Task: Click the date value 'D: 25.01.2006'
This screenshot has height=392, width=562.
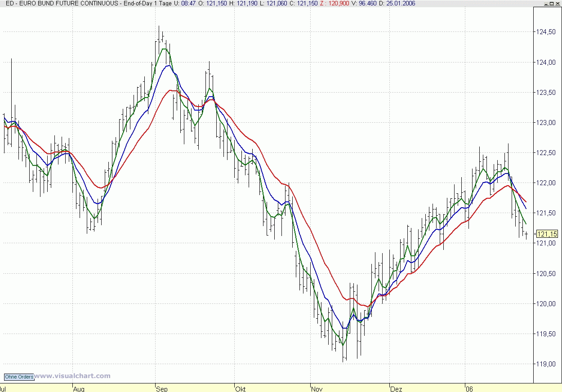Action: point(397,3)
